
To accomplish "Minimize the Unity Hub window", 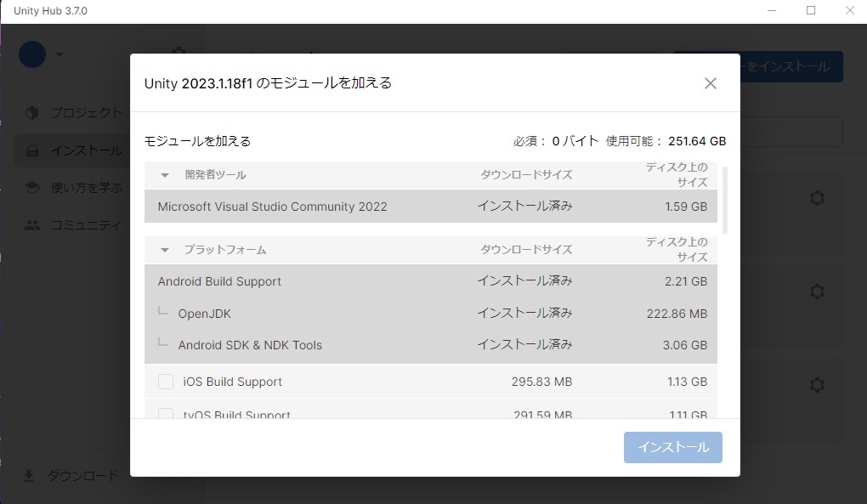I will point(772,10).
